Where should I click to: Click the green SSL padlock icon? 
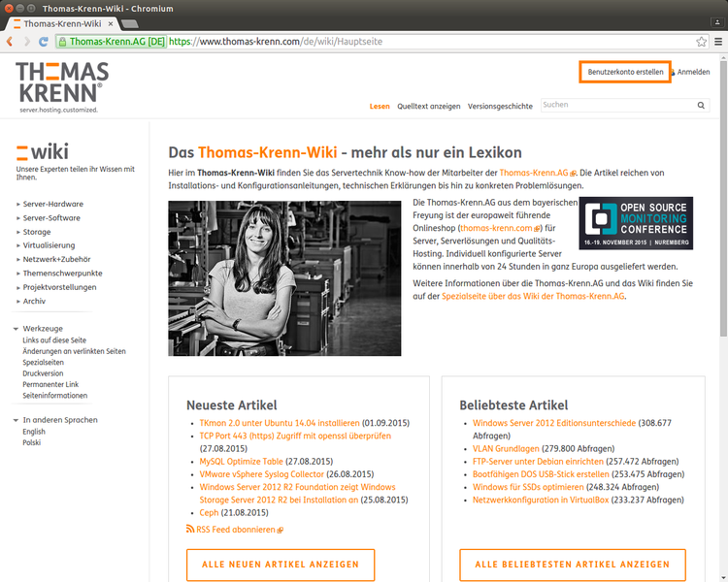coord(62,42)
